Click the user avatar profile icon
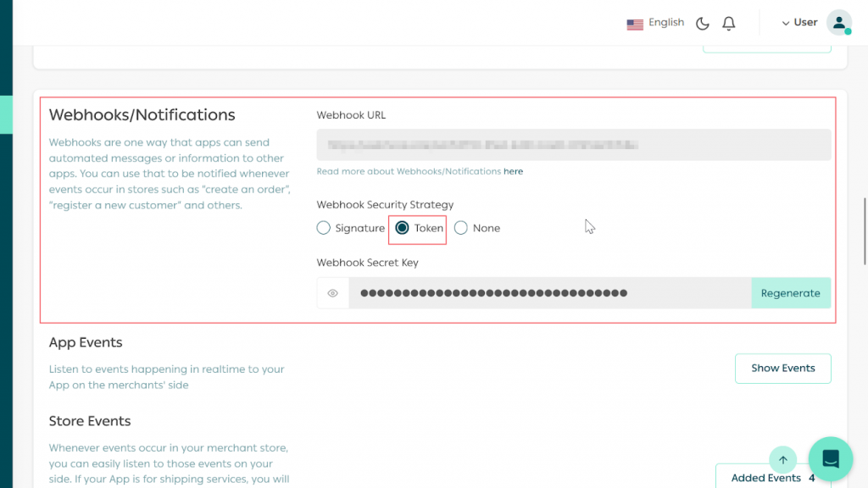The width and height of the screenshot is (868, 488). [838, 23]
